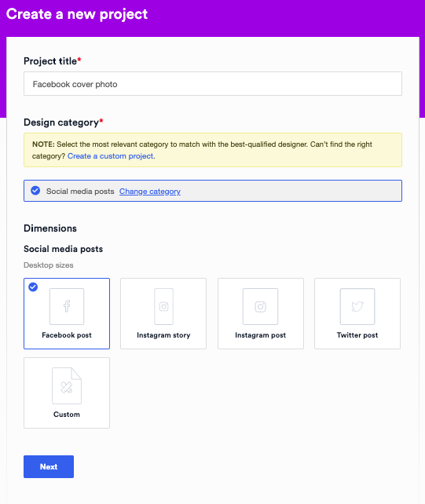Select the Facebook post label text
The image size is (425, 504).
tap(67, 335)
